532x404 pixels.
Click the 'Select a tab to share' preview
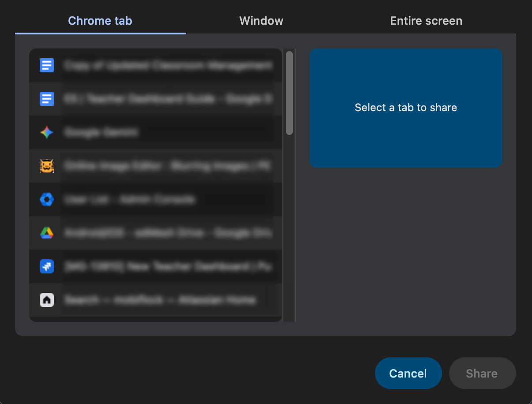pyautogui.click(x=405, y=108)
